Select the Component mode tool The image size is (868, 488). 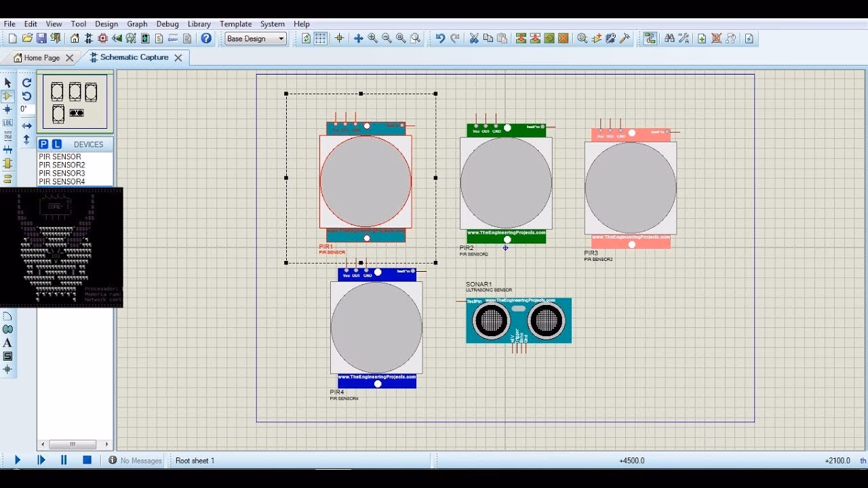tap(7, 96)
